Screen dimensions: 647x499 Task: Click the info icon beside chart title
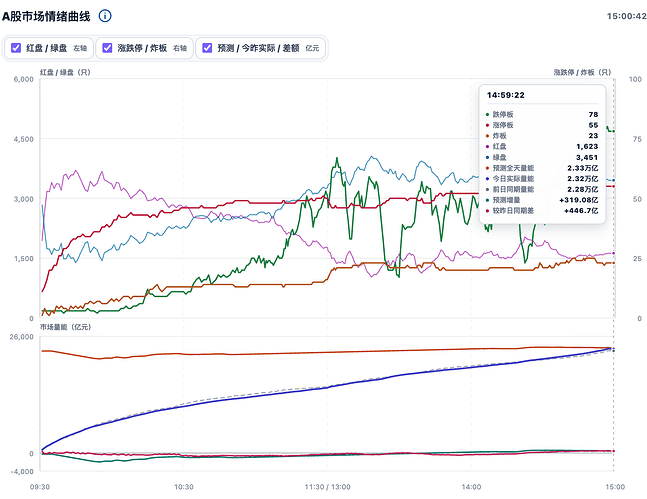pyautogui.click(x=105, y=16)
